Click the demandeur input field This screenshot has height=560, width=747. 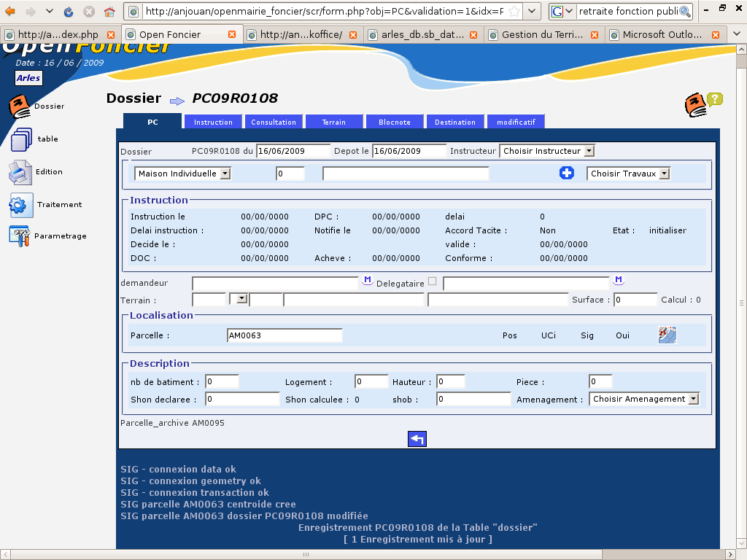tap(275, 284)
